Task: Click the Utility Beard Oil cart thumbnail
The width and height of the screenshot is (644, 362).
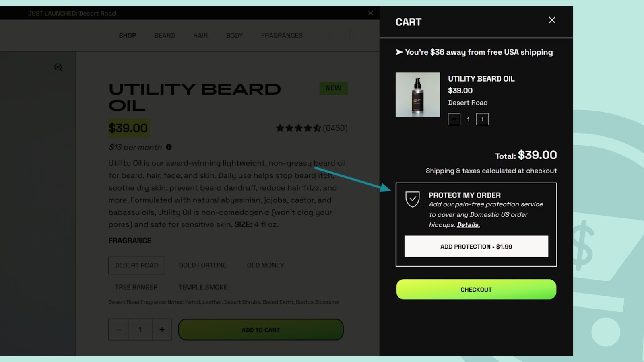Action: click(x=418, y=95)
